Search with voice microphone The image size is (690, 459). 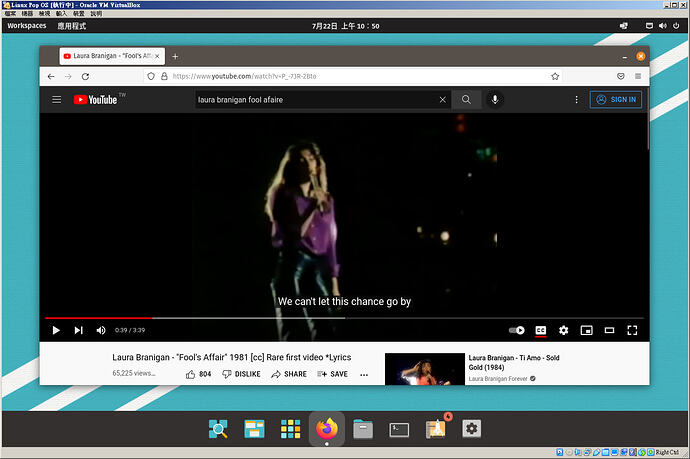[495, 99]
